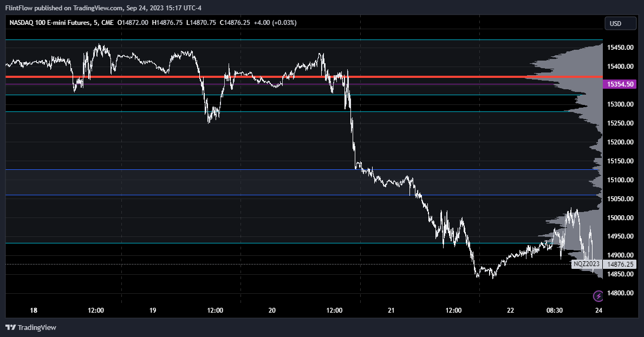Viewport: 644px width, 337px height.
Task: Click the 14850.00 price axis label
Action: (620, 274)
